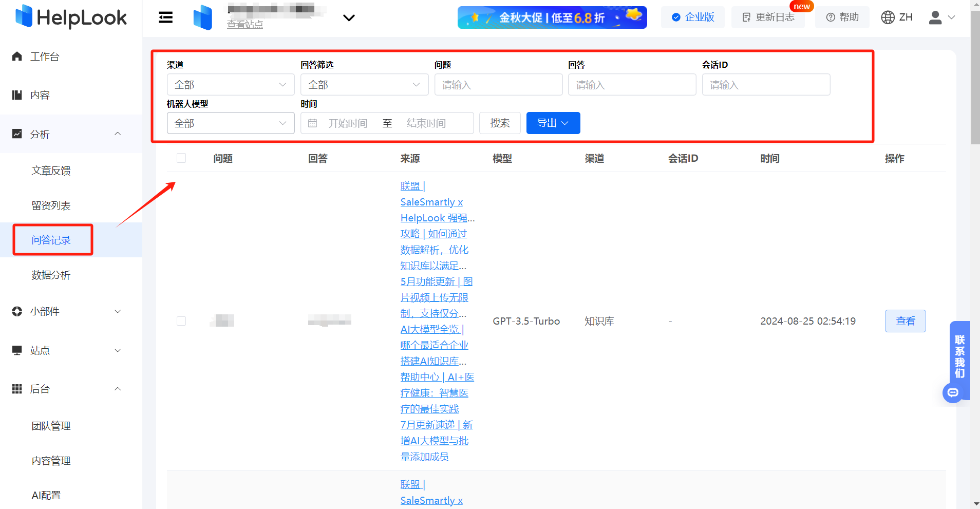Click the 内容 book icon
Image resolution: width=980 pixels, height=509 pixels.
point(17,95)
